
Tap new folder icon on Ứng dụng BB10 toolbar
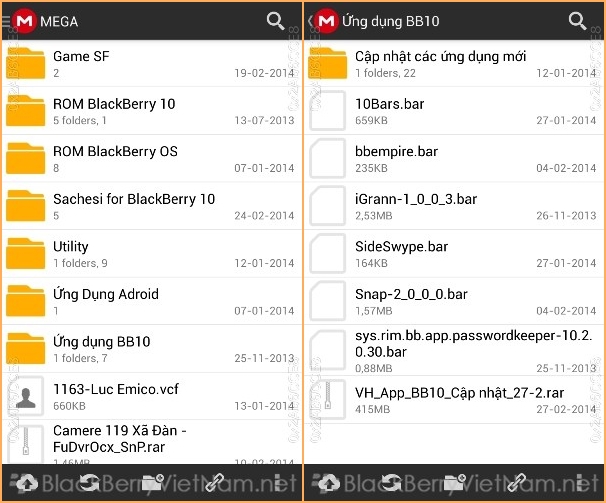(x=454, y=483)
